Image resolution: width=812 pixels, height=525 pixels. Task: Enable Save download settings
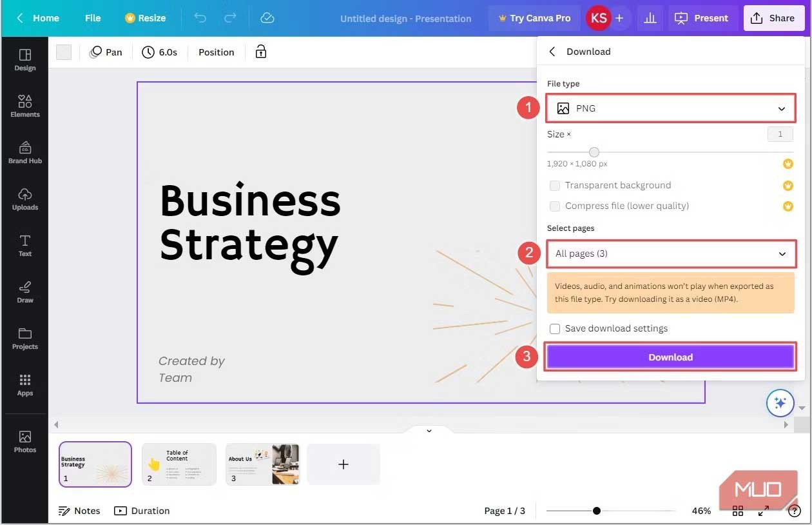(555, 328)
